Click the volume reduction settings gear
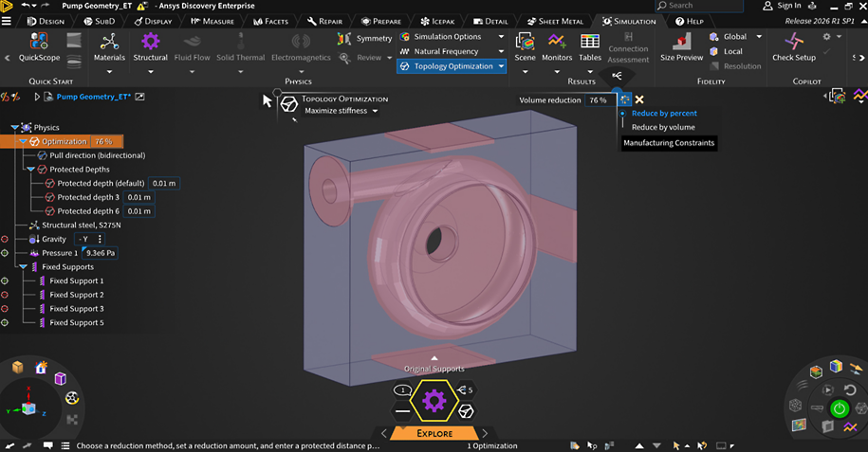Image resolution: width=868 pixels, height=452 pixels. point(624,99)
